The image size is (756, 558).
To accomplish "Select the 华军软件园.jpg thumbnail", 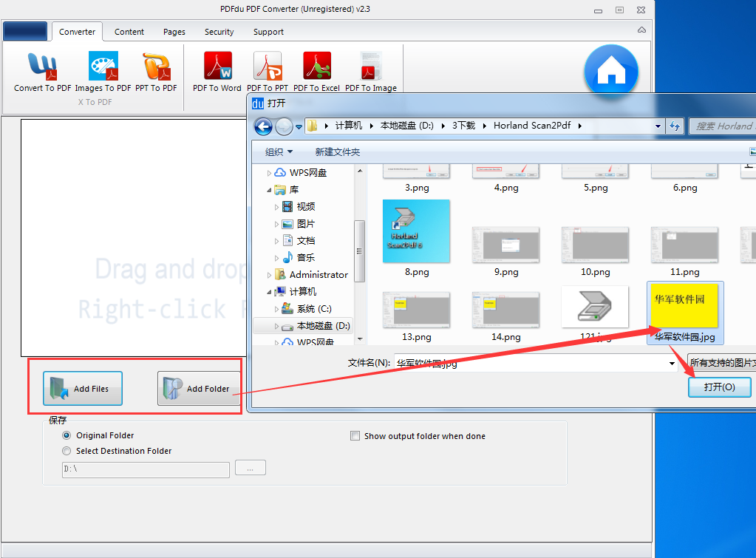I will [x=684, y=305].
